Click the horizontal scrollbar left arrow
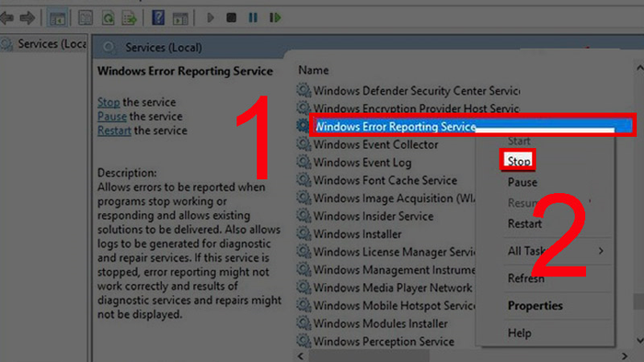The width and height of the screenshot is (644, 362). (301, 356)
